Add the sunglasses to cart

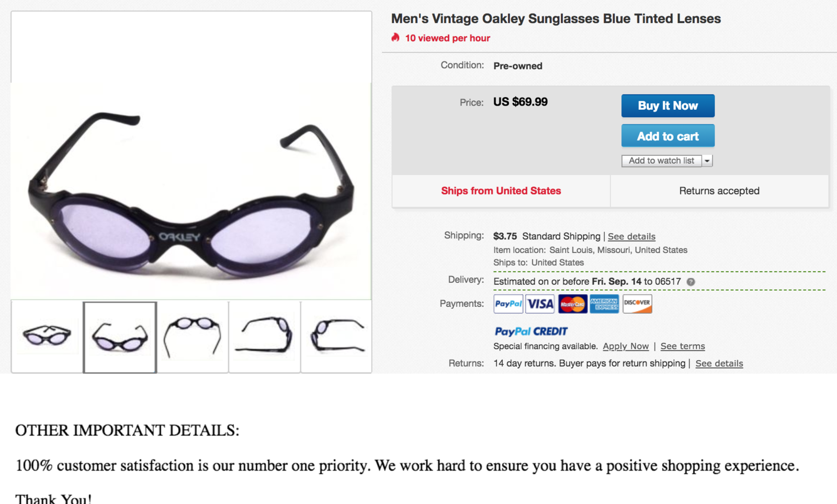point(668,136)
